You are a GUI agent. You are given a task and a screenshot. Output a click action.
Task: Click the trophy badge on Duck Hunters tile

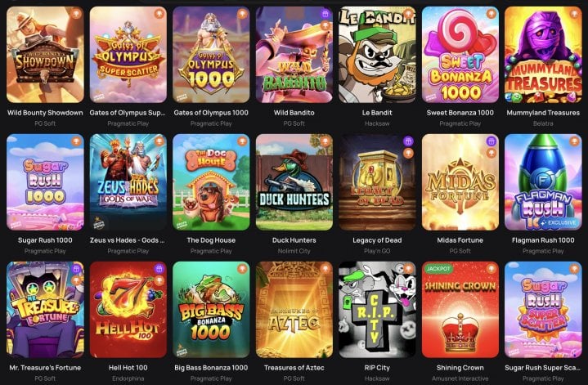pyautogui.click(x=325, y=141)
